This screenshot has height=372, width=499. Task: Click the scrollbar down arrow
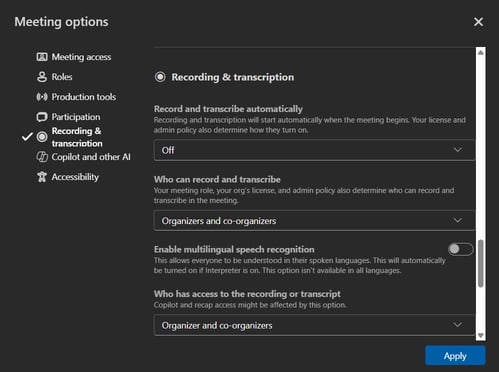click(x=481, y=335)
